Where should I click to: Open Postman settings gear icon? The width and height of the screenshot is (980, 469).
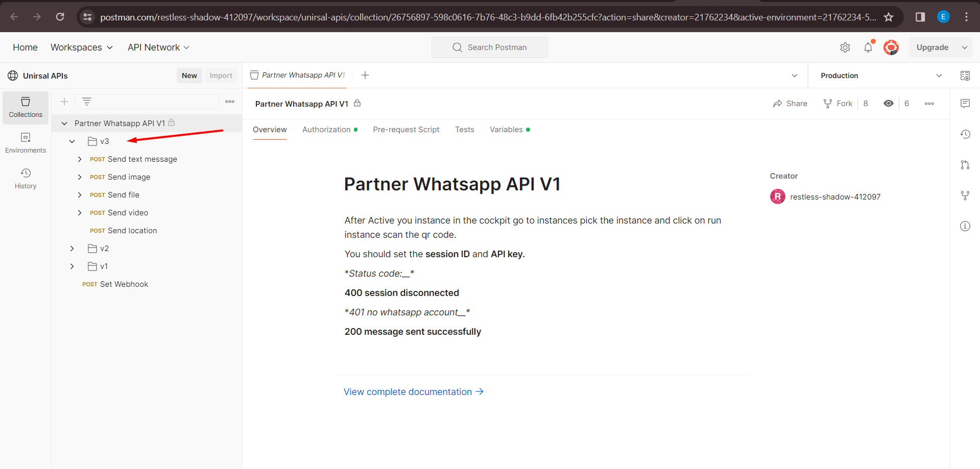click(x=845, y=47)
